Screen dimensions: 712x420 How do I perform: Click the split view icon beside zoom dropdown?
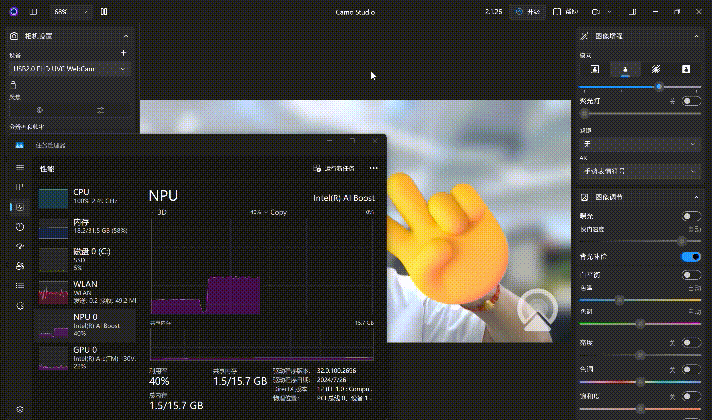point(105,12)
